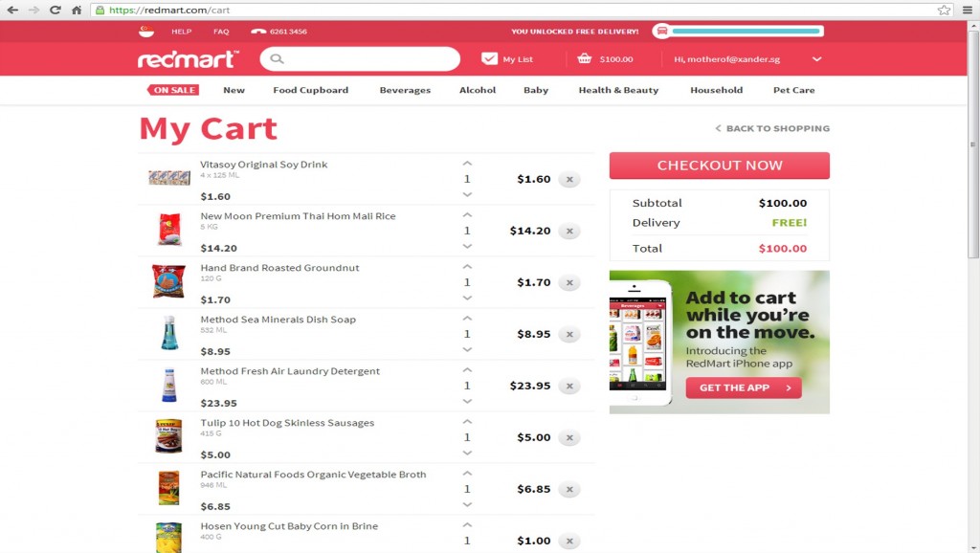The image size is (980, 553).
Task: Decrease Method Dish Soap quantity
Action: 467,350
